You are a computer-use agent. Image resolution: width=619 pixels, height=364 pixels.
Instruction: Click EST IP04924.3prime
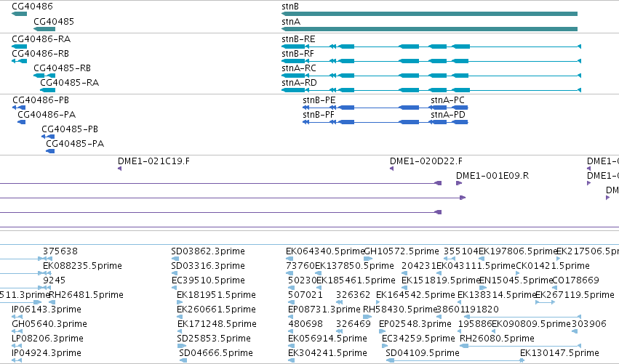47,352
